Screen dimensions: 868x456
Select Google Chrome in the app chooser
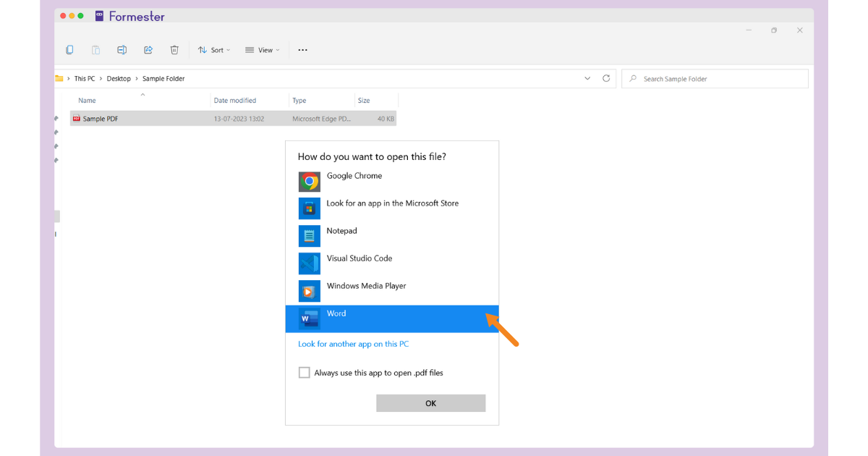pyautogui.click(x=354, y=176)
